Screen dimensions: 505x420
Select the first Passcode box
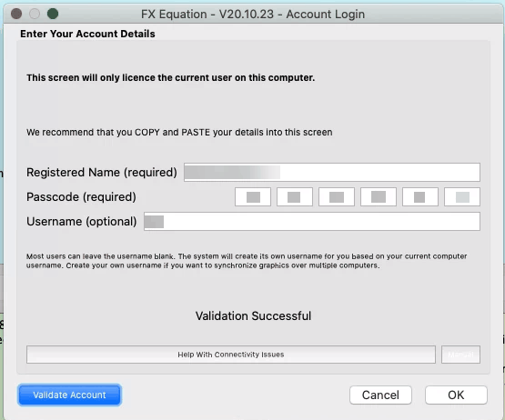click(253, 197)
